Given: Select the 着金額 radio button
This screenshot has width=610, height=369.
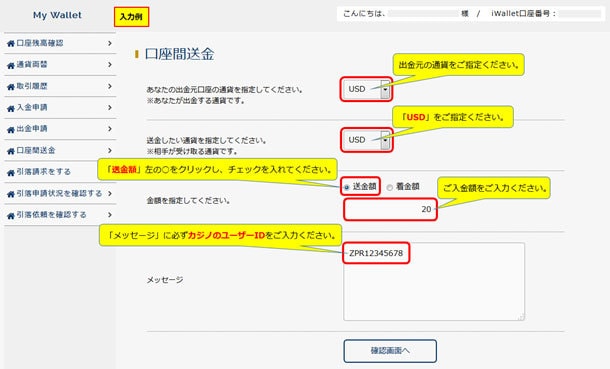Looking at the screenshot, I should [390, 187].
